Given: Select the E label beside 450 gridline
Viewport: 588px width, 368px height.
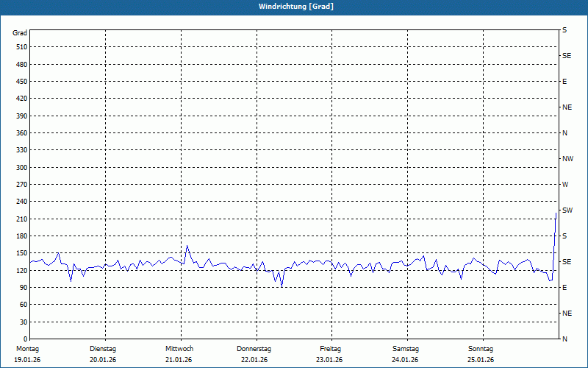Looking at the screenshot, I should pos(564,82).
